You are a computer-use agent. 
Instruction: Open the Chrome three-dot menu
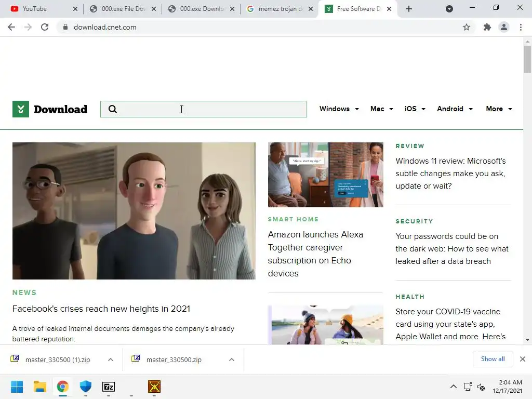[521, 27]
